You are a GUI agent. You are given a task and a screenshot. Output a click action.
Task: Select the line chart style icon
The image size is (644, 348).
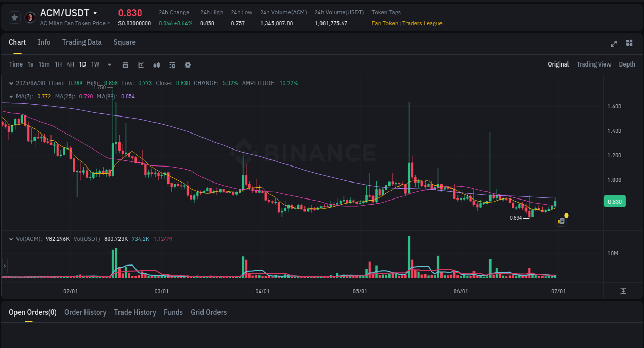(x=141, y=64)
